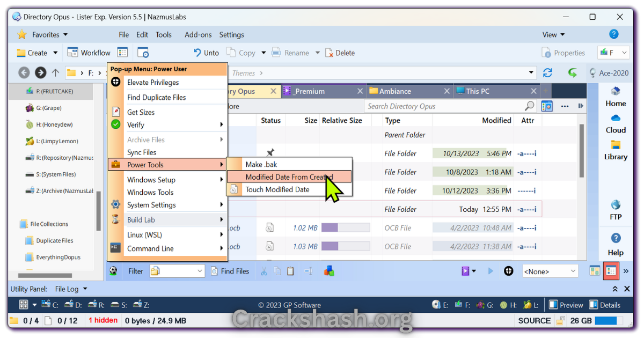Open the None selection dropdown
This screenshot has width=644, height=338.
[550, 271]
